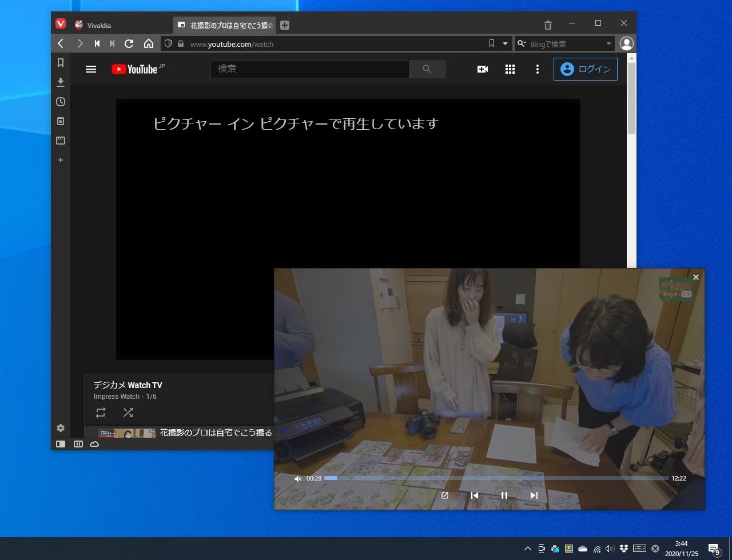Open the YouTube three-dot options menu
This screenshot has height=560, width=732.
tap(537, 69)
